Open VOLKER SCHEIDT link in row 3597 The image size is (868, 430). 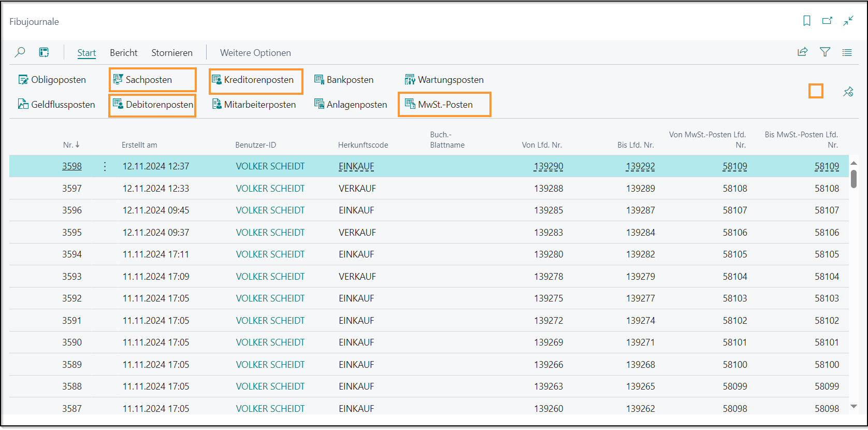[x=270, y=189]
